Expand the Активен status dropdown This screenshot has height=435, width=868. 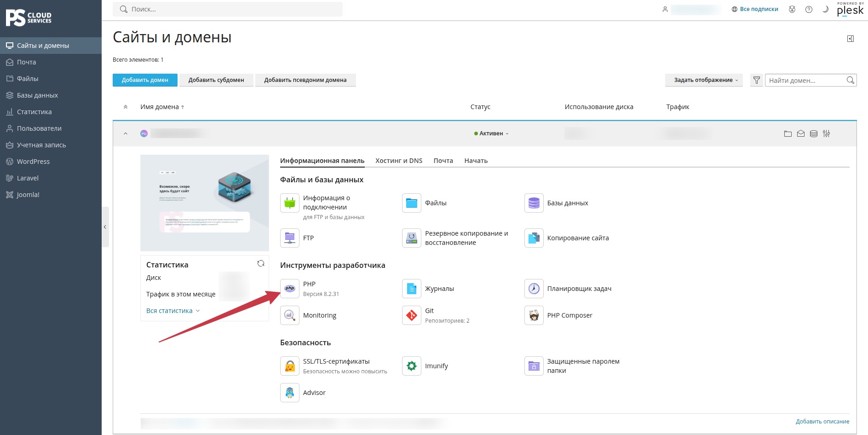tap(492, 133)
